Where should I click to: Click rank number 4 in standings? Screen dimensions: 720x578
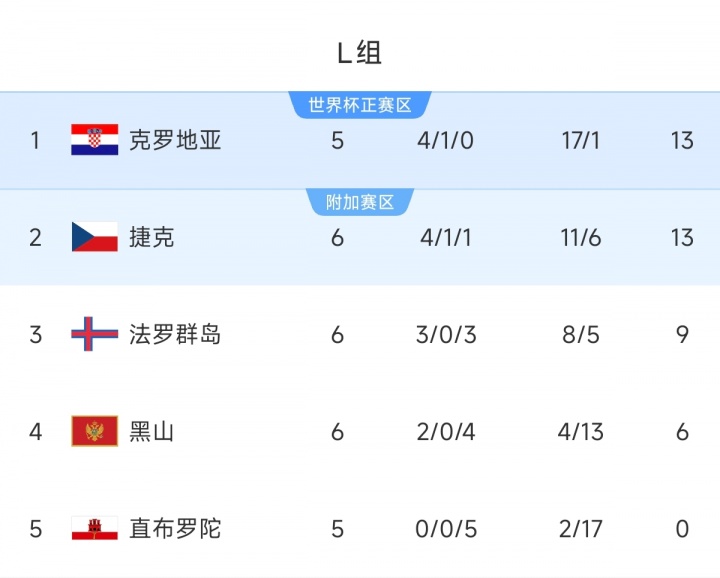click(36, 431)
